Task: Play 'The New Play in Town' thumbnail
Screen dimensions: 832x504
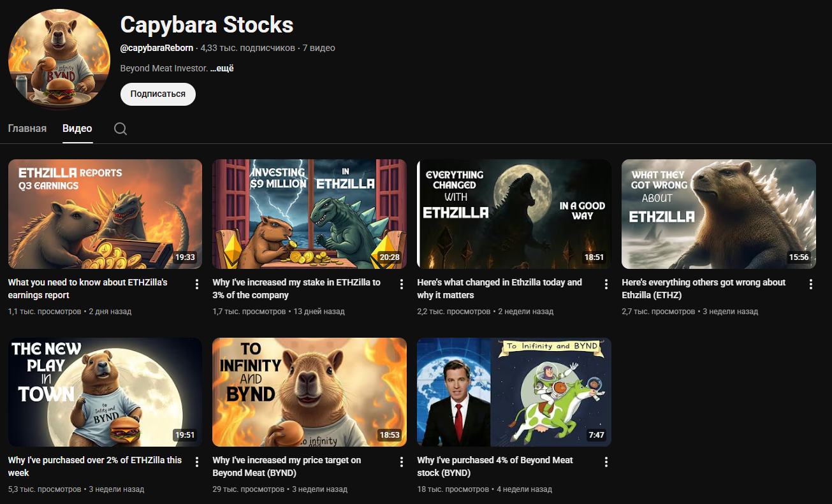Action: [105, 392]
